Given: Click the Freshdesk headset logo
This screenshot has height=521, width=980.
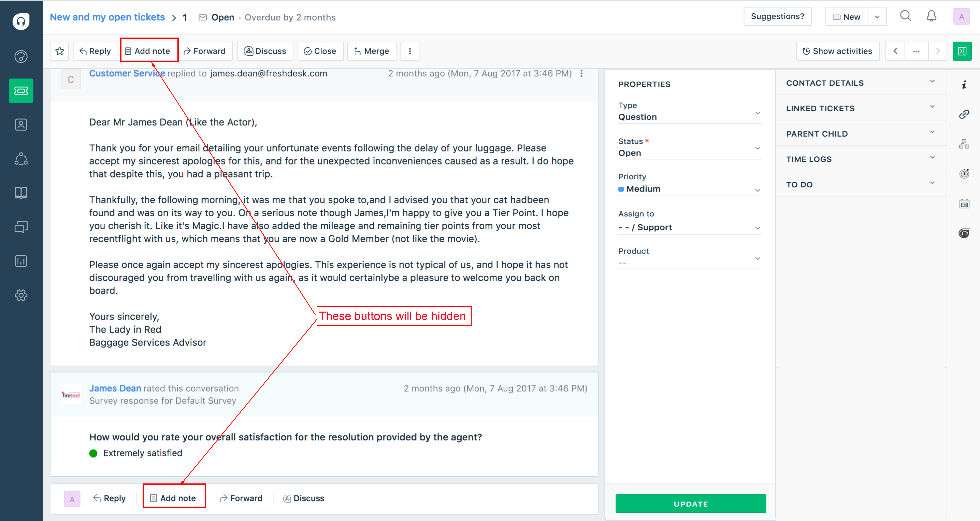Looking at the screenshot, I should click(21, 21).
